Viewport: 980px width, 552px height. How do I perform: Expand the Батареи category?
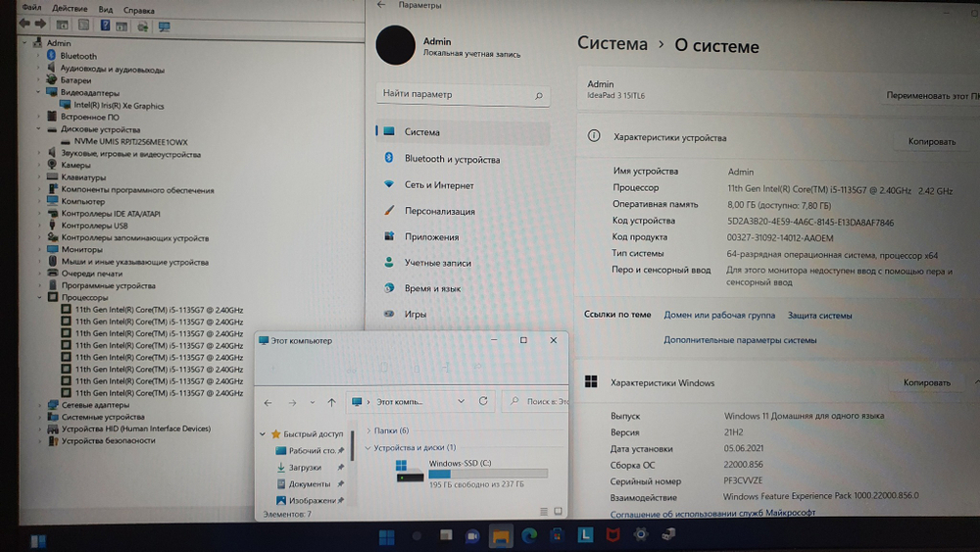click(38, 80)
